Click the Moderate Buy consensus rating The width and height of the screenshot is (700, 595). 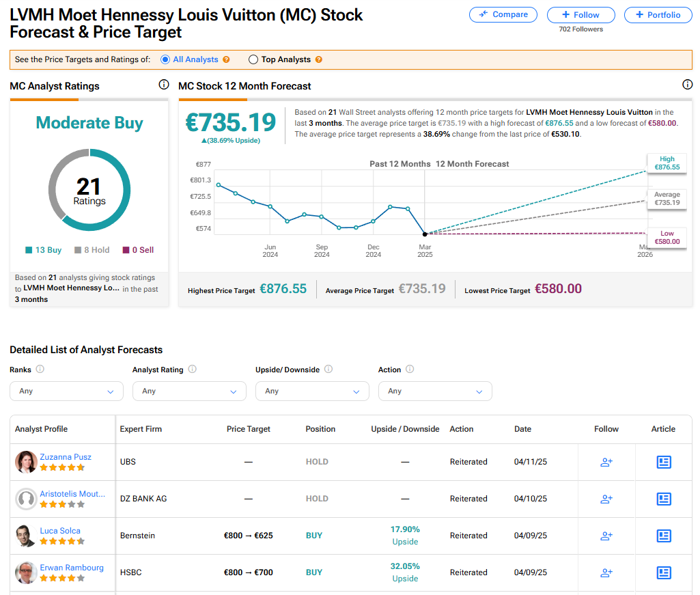(x=89, y=122)
